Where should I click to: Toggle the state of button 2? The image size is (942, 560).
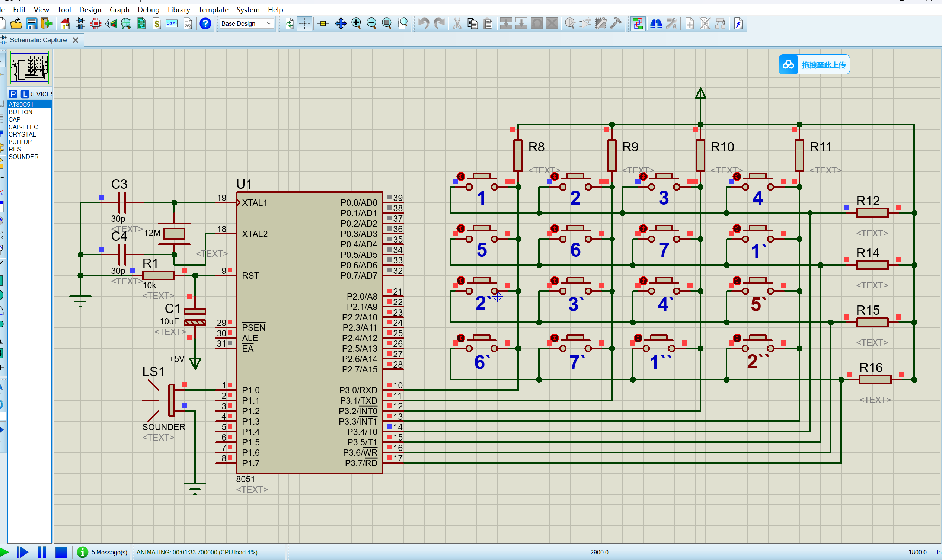(x=555, y=176)
